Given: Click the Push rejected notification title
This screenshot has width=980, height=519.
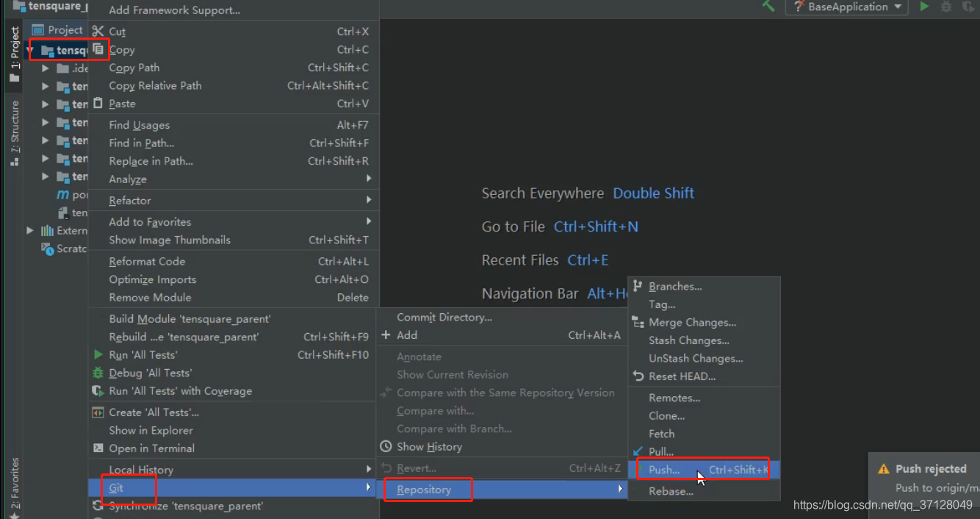Looking at the screenshot, I should [x=931, y=469].
